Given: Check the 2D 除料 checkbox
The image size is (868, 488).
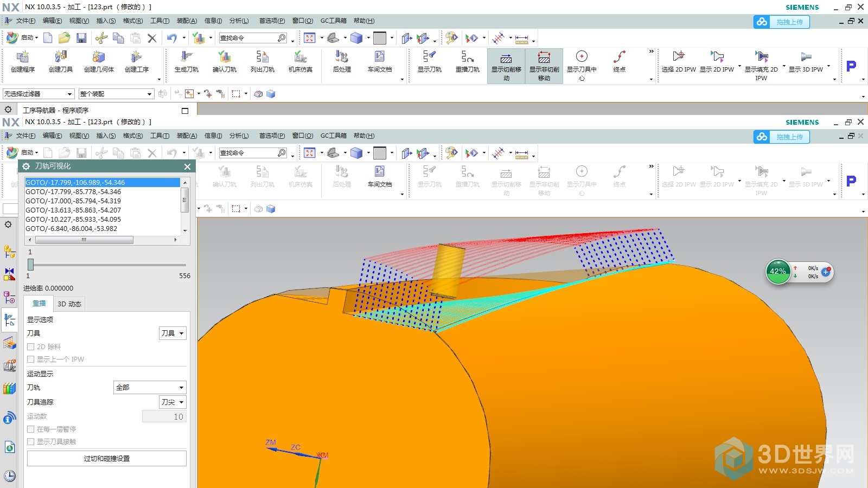Looking at the screenshot, I should tap(31, 347).
